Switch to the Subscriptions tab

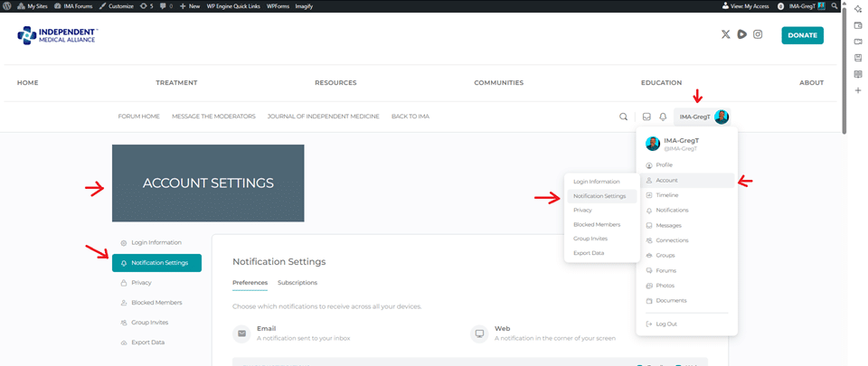(x=297, y=283)
